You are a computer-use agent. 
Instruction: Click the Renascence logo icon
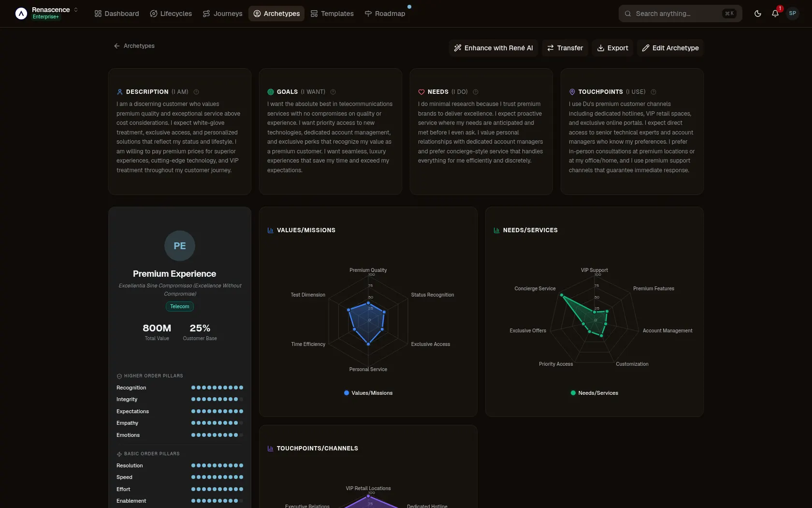(21, 14)
